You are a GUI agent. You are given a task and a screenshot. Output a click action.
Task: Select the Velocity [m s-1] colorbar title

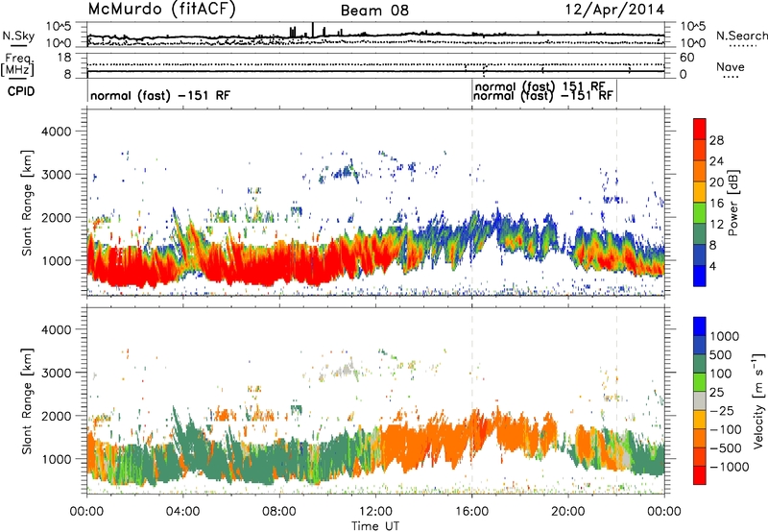(758, 400)
